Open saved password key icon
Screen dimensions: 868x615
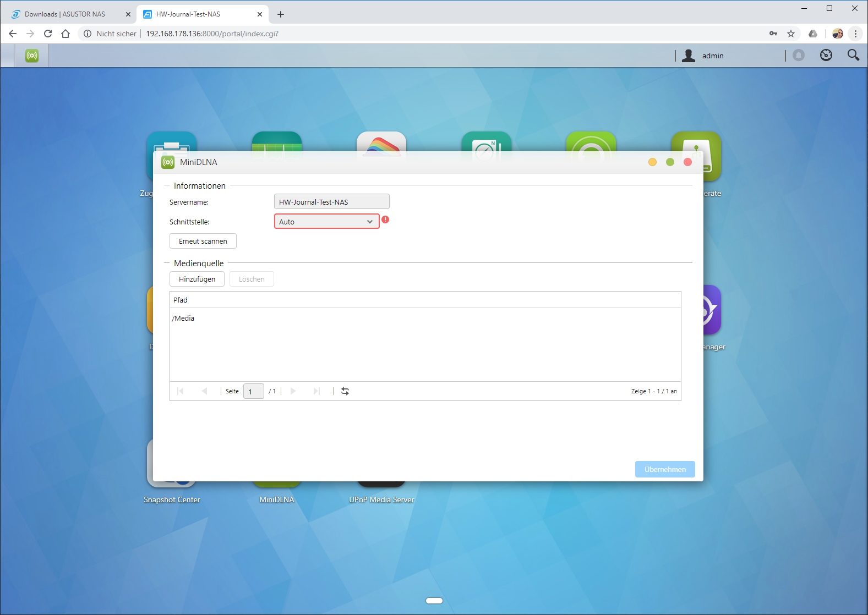point(773,34)
